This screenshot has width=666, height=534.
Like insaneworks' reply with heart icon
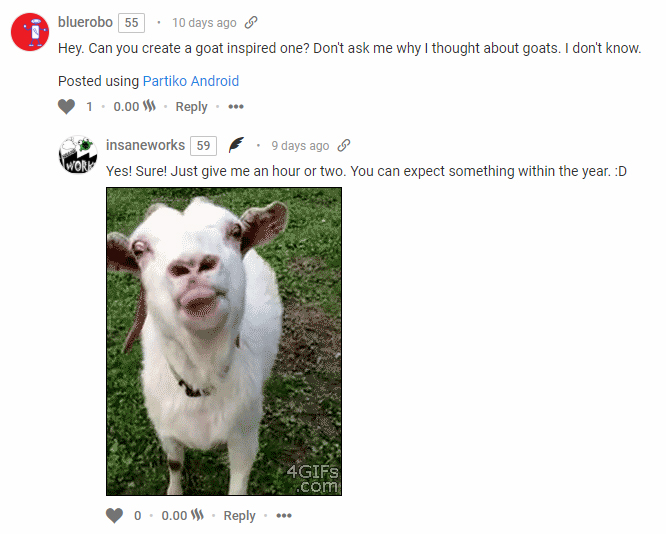tap(114, 516)
